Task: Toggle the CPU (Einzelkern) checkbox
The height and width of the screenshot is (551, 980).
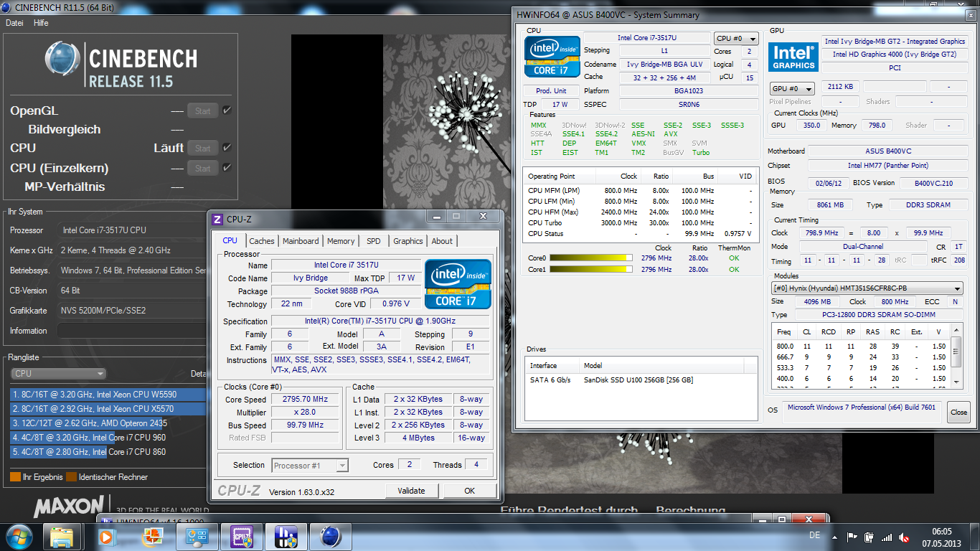Action: 227,168
